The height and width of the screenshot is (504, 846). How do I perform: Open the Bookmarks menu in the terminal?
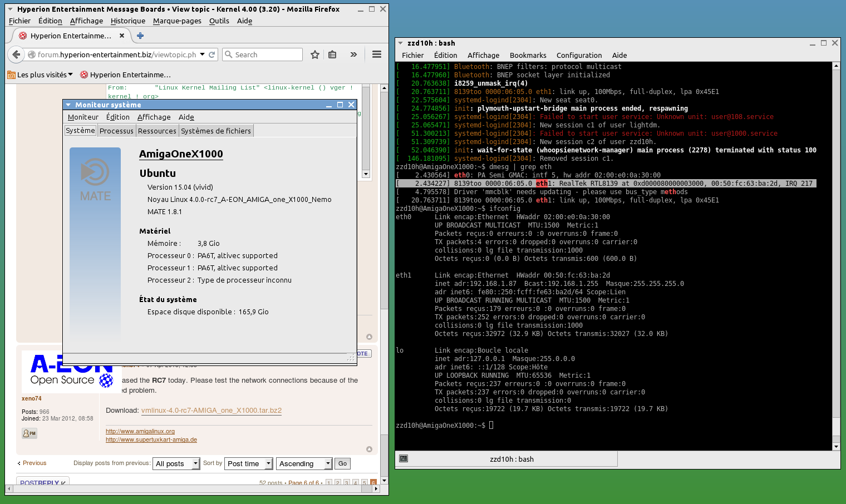coord(528,55)
